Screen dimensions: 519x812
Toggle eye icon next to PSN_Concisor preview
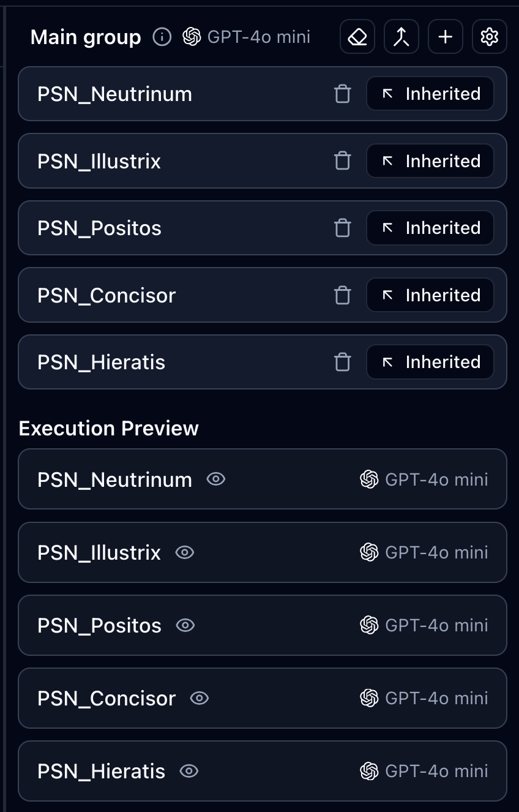[200, 698]
